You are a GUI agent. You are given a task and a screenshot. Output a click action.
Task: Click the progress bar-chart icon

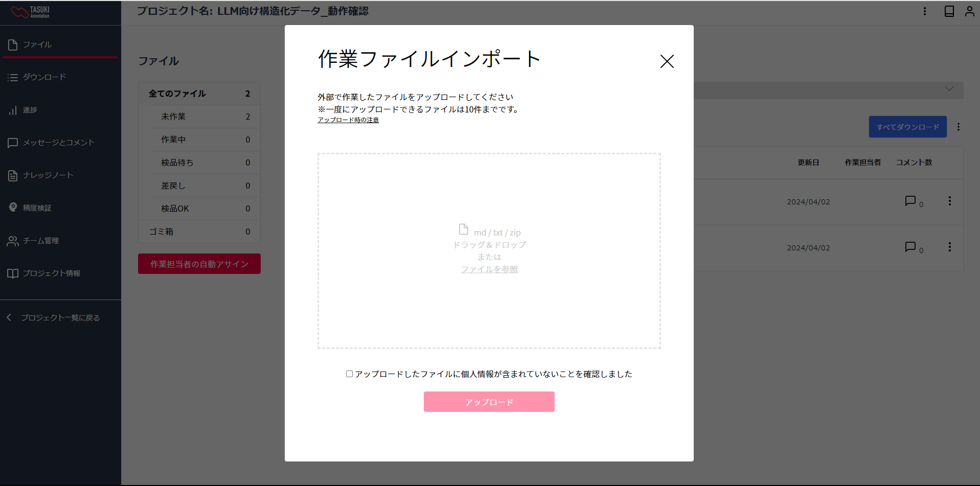point(13,110)
